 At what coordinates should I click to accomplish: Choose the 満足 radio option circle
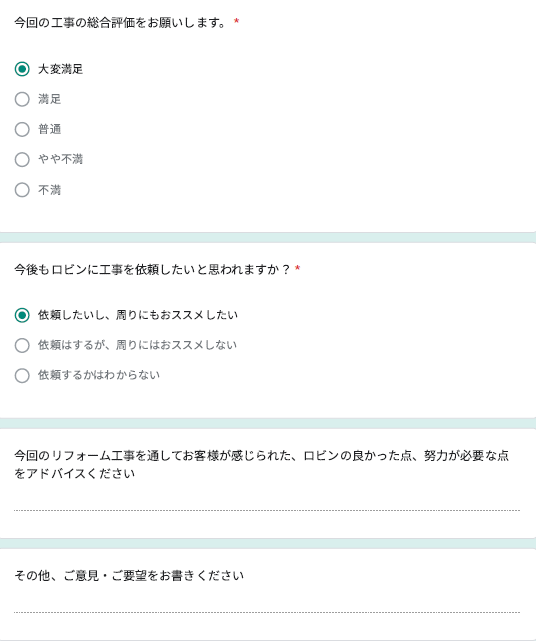[22, 99]
